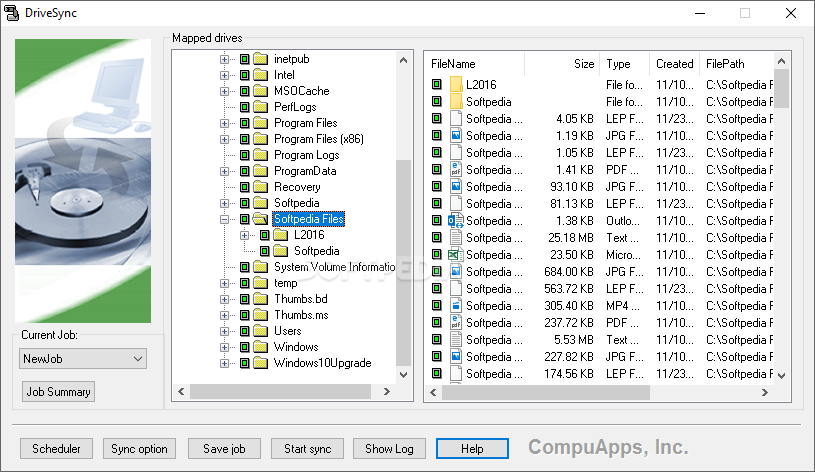Sort by the Created column header
815x472 pixels.
point(675,64)
